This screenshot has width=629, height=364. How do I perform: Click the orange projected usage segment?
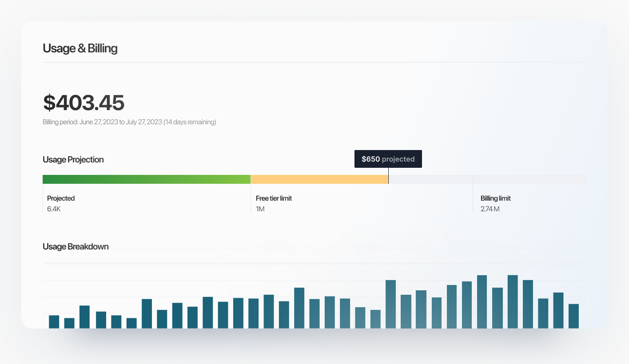[x=320, y=179]
